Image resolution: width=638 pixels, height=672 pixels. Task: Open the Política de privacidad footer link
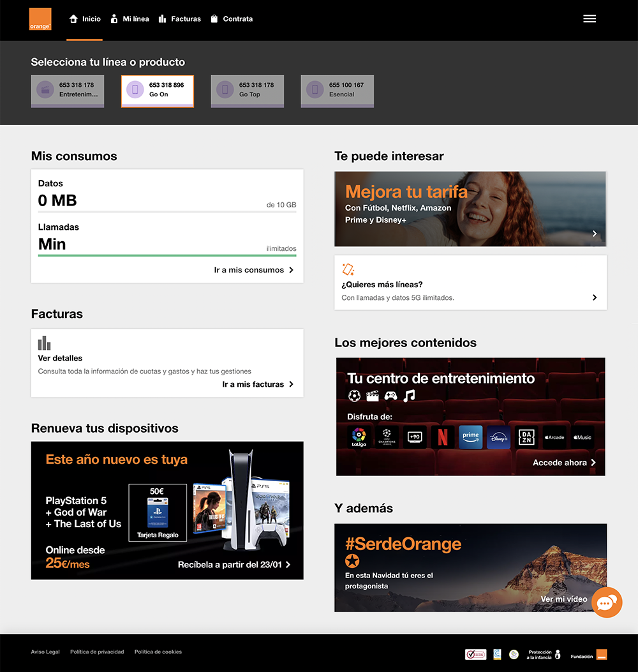pyautogui.click(x=97, y=652)
